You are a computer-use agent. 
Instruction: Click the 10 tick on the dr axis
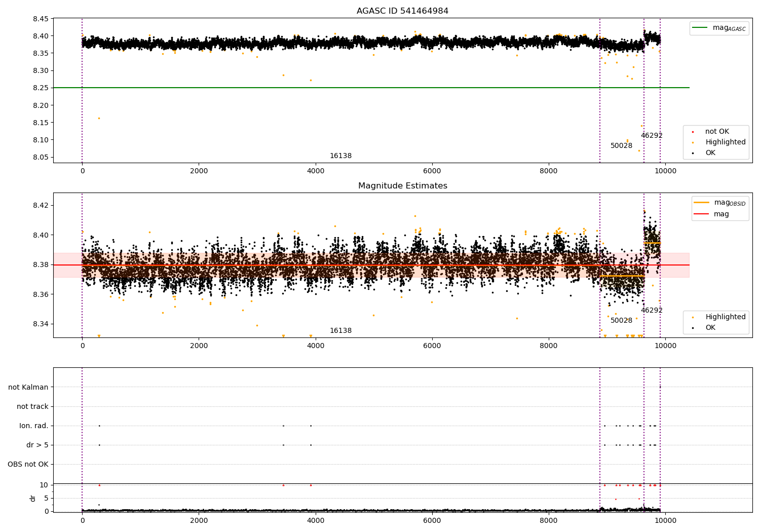(44, 485)
